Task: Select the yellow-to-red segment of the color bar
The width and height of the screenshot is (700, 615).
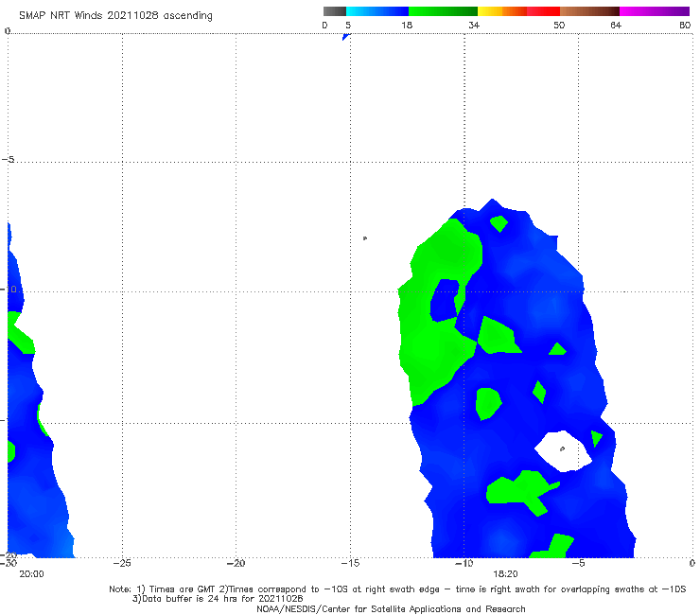Action: point(518,11)
